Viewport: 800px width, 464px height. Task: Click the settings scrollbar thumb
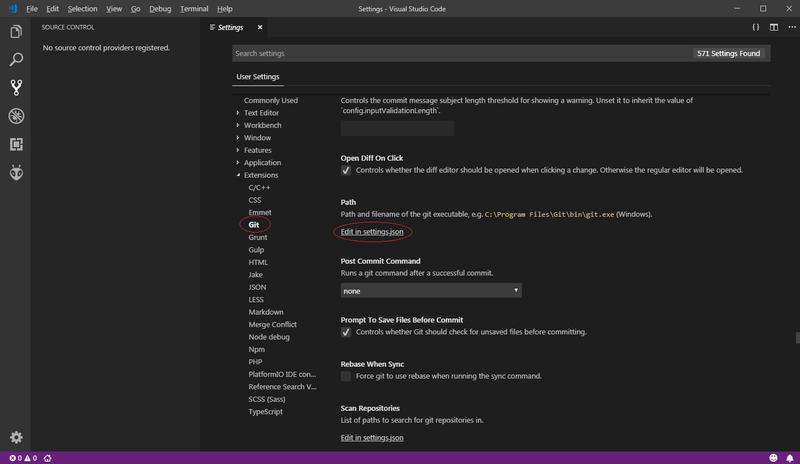pos(797,337)
